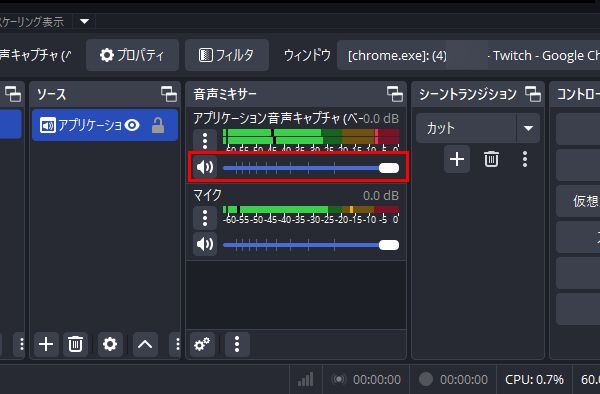Expand the scaling display dropdown arrow
600x394 pixels.
coord(85,21)
